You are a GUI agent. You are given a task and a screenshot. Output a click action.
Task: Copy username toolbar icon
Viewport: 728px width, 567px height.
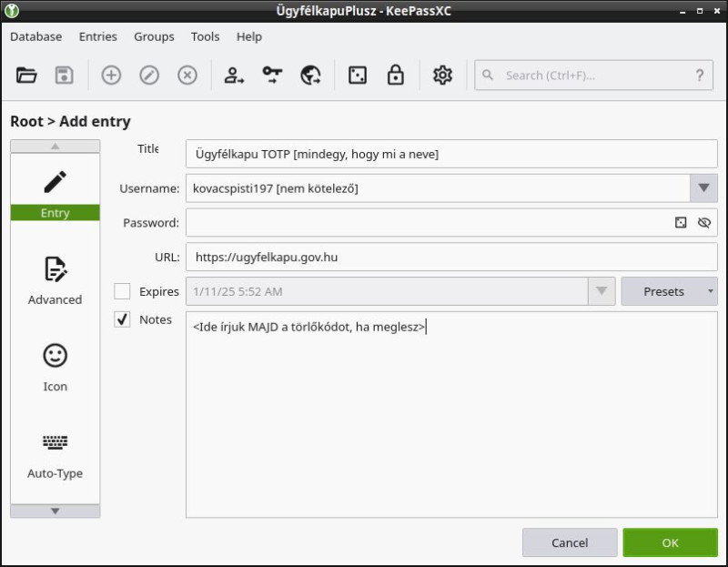tap(234, 76)
